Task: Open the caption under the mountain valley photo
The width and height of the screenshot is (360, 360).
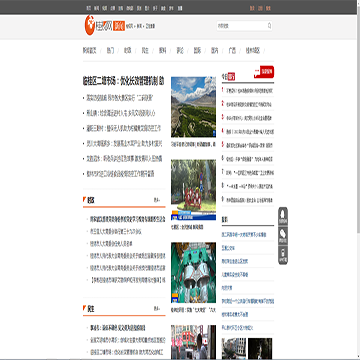Action: pyautogui.click(x=193, y=145)
